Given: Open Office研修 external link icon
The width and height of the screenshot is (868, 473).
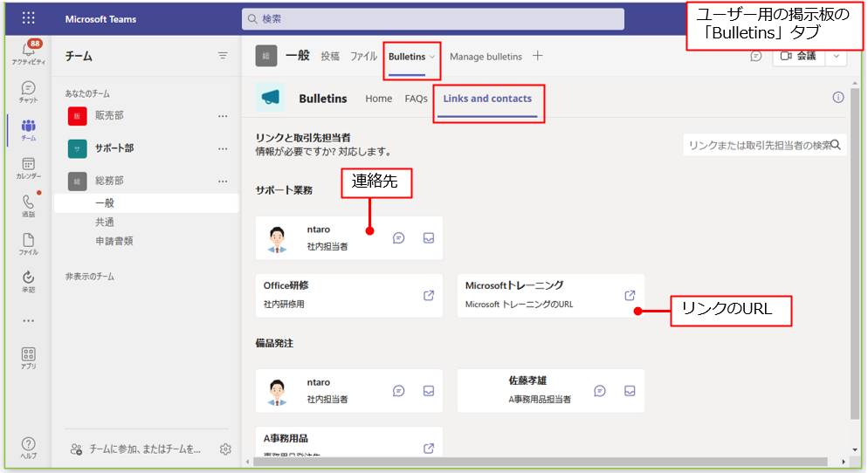Looking at the screenshot, I should click(429, 296).
